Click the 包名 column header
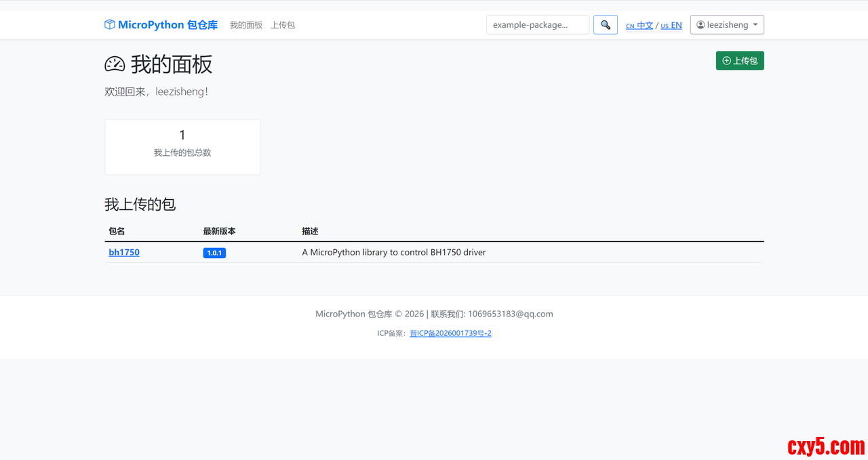868x460 pixels. pos(117,231)
